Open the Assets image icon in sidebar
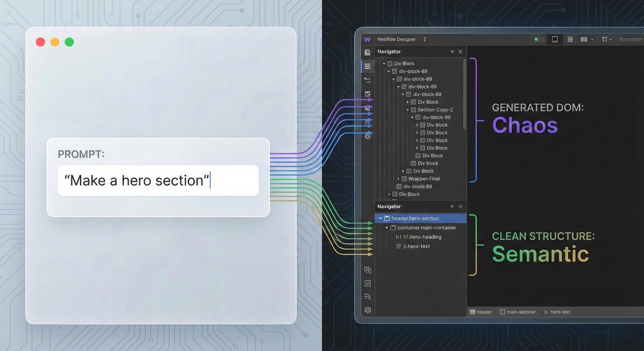This screenshot has height=351, width=644. pyautogui.click(x=368, y=94)
